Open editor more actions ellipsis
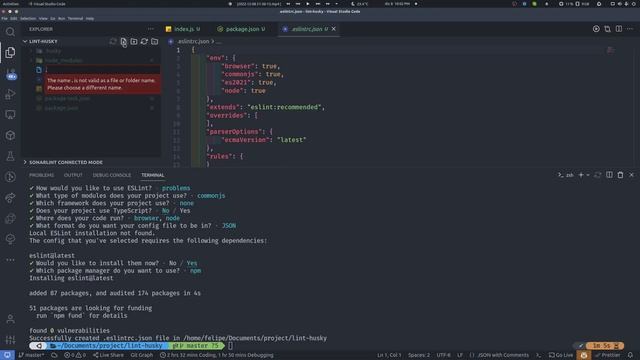640x360 pixels. coord(630,29)
